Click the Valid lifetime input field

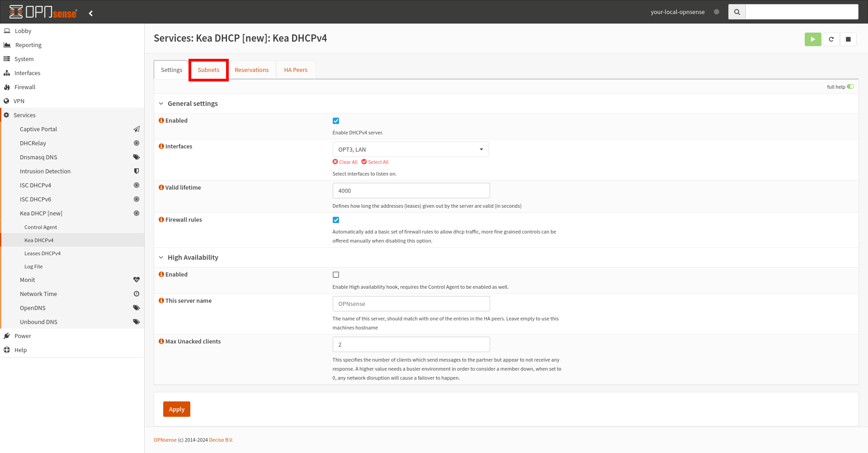click(411, 191)
